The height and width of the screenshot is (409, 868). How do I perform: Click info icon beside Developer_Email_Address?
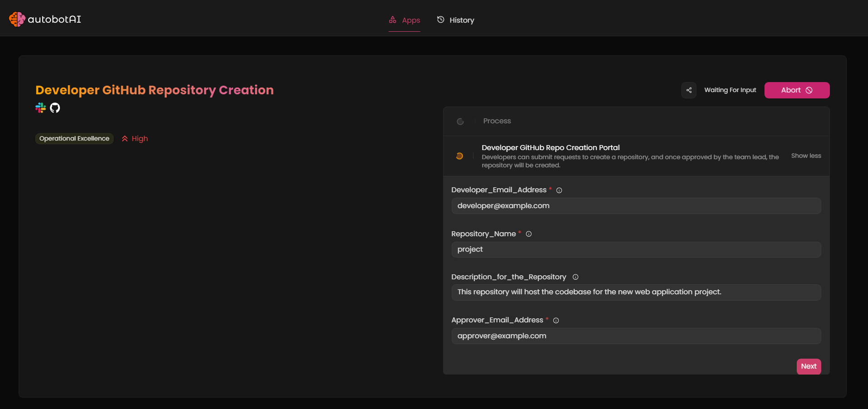[559, 190]
